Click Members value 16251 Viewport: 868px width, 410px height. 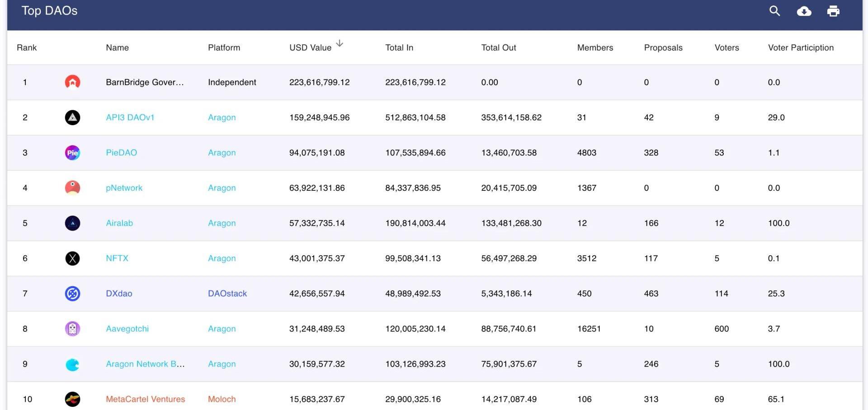pos(589,329)
